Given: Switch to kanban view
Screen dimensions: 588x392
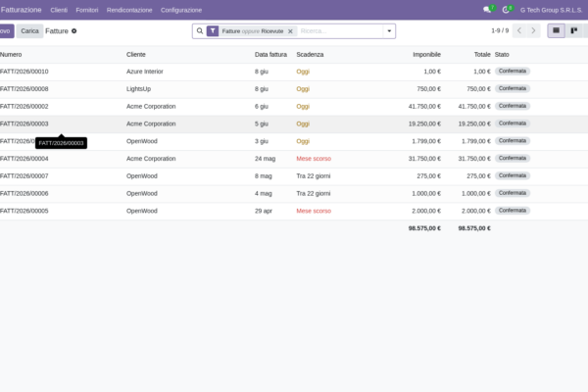Looking at the screenshot, I should [x=573, y=30].
